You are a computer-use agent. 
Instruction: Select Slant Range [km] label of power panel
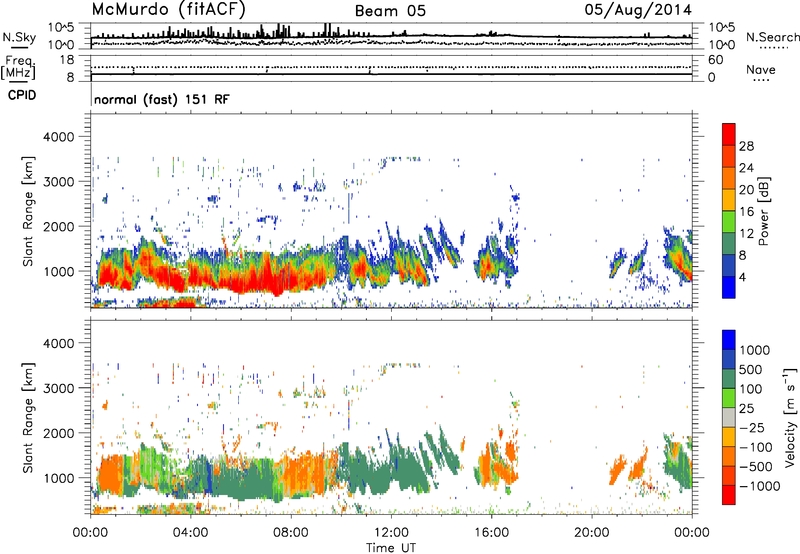[x=28, y=211]
